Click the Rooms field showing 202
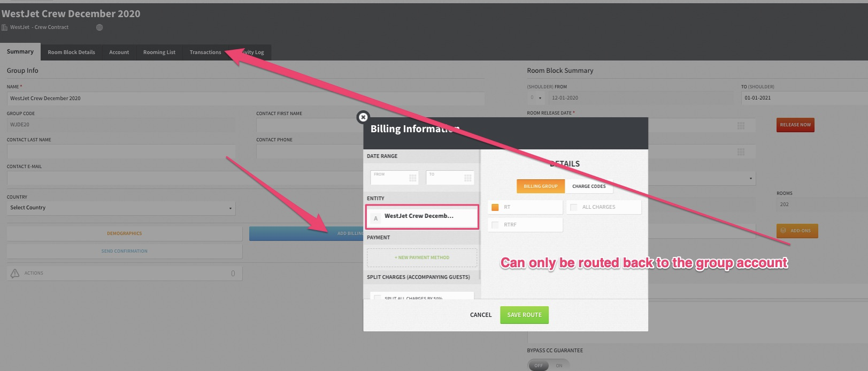This screenshot has height=371, width=868. pos(822,205)
